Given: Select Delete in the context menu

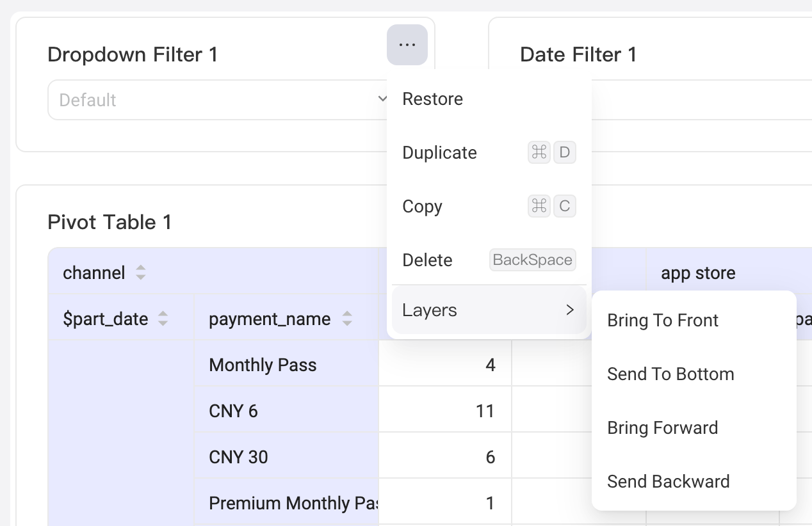Looking at the screenshot, I should [x=489, y=260].
